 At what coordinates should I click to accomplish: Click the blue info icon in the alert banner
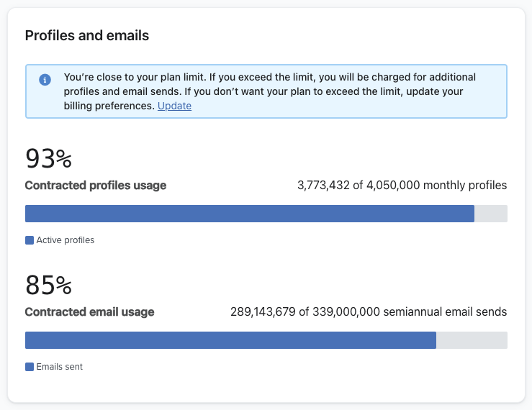[45, 80]
